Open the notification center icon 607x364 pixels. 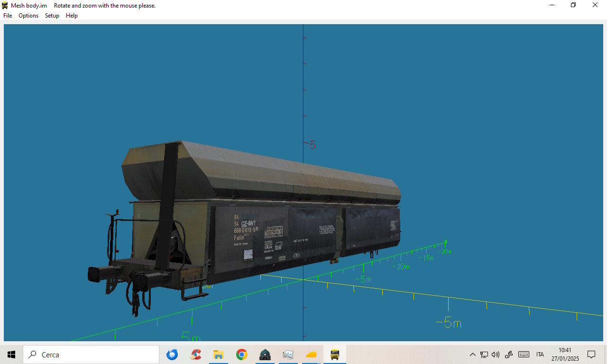(591, 355)
